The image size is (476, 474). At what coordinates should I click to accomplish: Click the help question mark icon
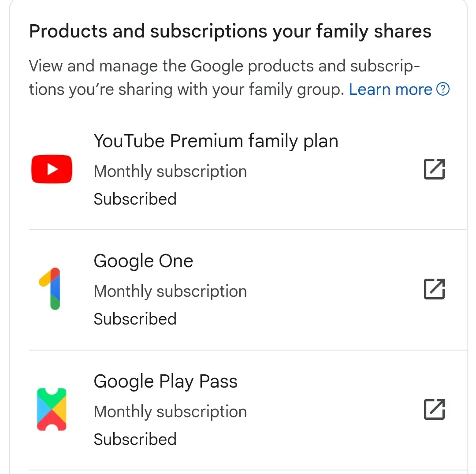443,89
